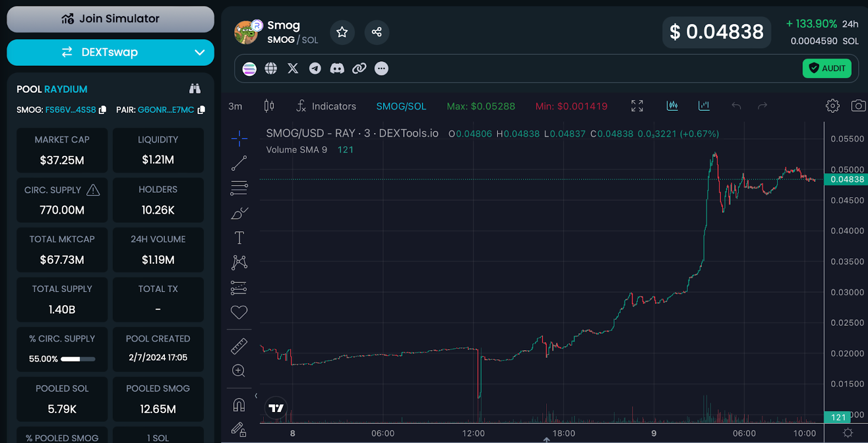This screenshot has height=443, width=868.
Task: Open the PAIR address G6ONR...E7MC link
Action: click(166, 110)
